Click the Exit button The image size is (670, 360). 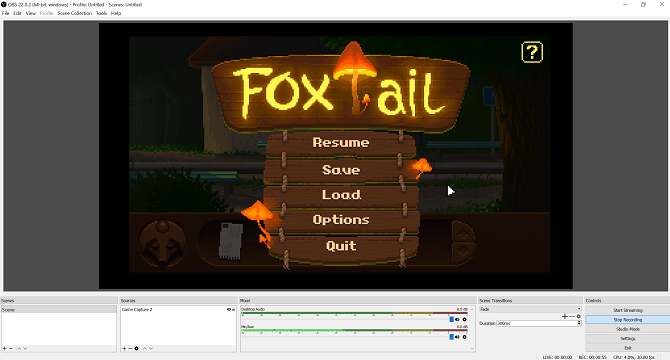628,348
